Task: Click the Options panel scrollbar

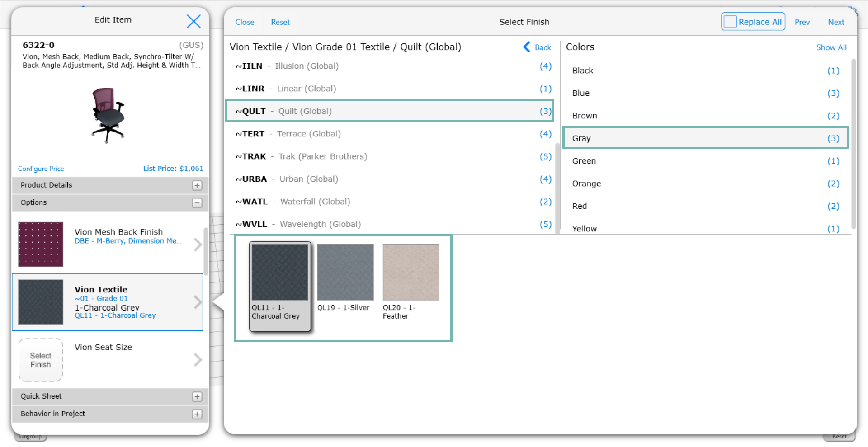Action: pyautogui.click(x=206, y=251)
